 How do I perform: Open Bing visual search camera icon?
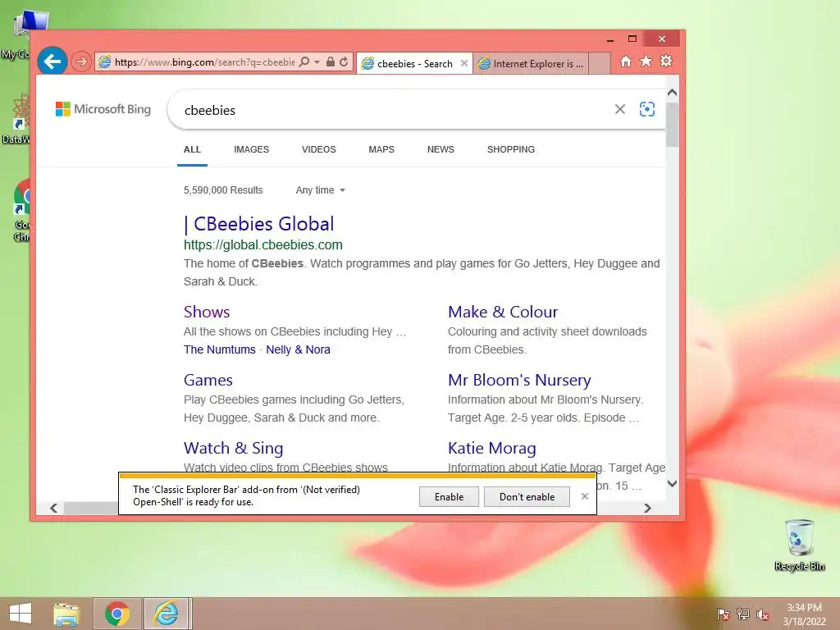tap(647, 109)
